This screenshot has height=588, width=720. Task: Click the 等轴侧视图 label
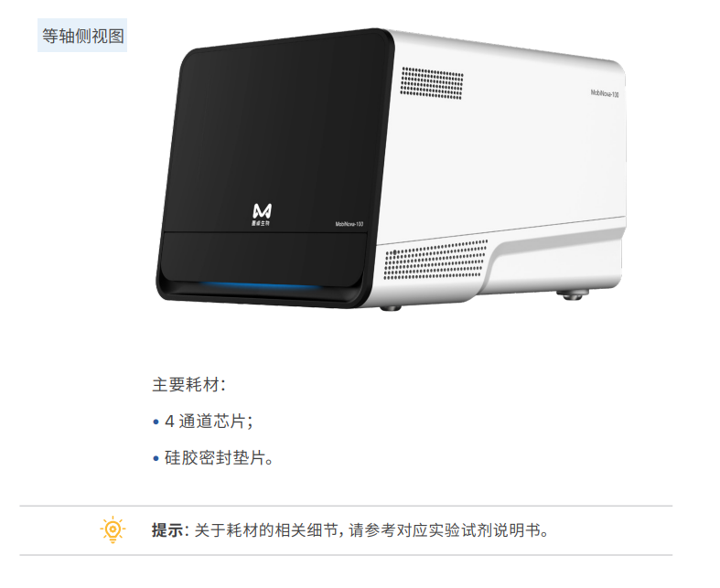click(82, 36)
